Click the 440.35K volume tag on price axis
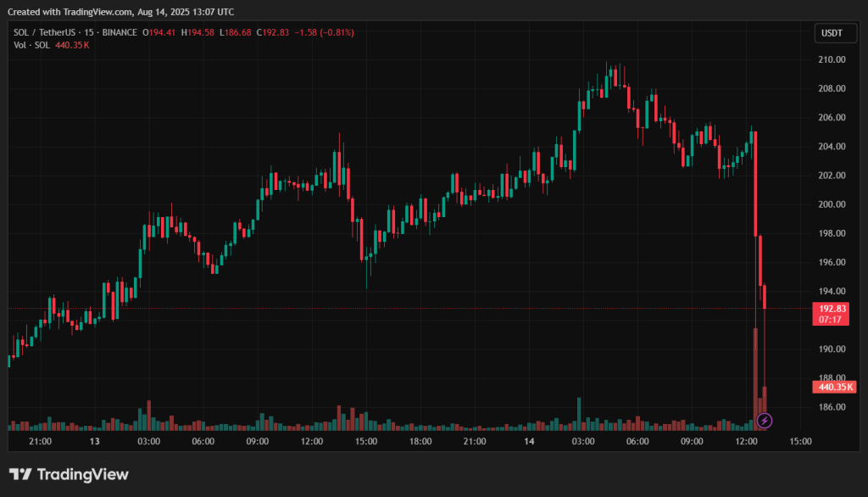Viewport: 868px width, 497px height. (x=834, y=387)
